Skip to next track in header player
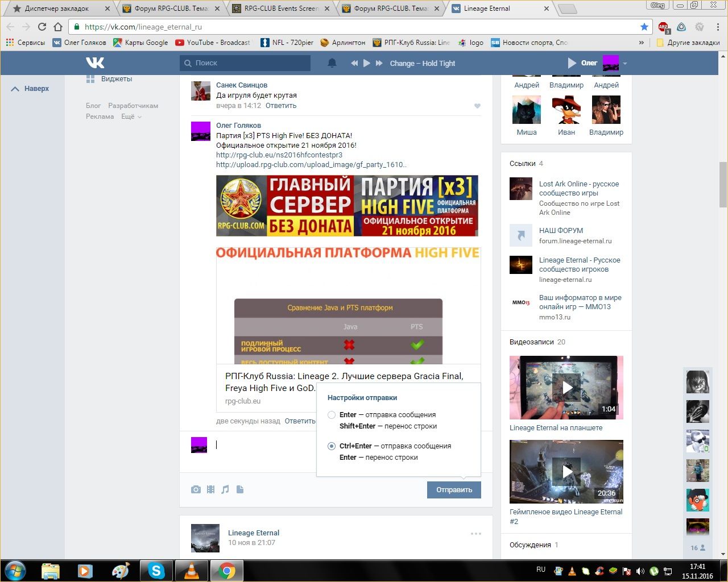 [379, 63]
